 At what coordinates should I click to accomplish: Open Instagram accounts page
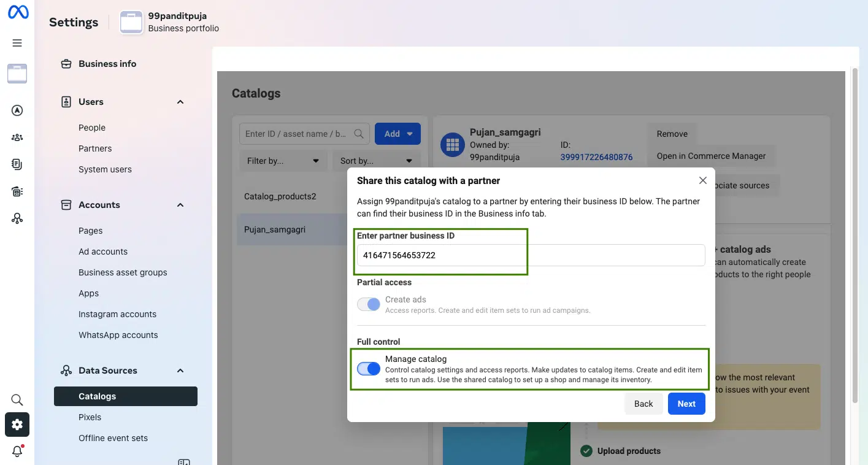pyautogui.click(x=117, y=314)
